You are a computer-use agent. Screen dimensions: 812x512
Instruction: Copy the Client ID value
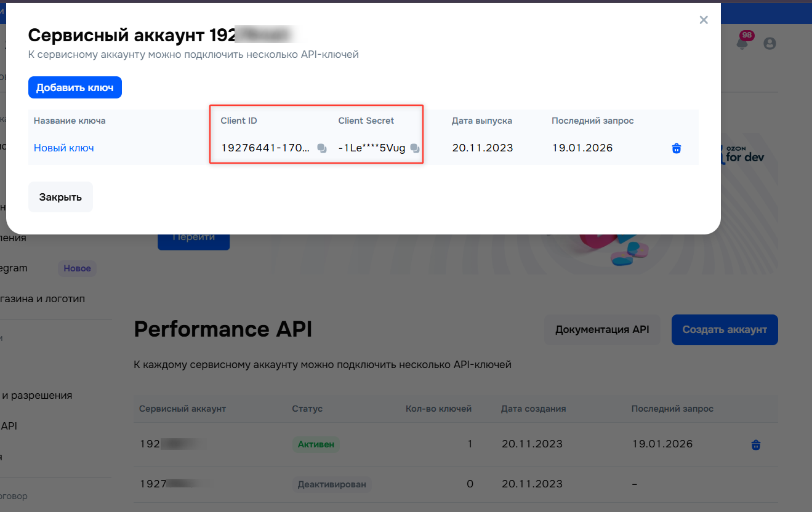[321, 148]
